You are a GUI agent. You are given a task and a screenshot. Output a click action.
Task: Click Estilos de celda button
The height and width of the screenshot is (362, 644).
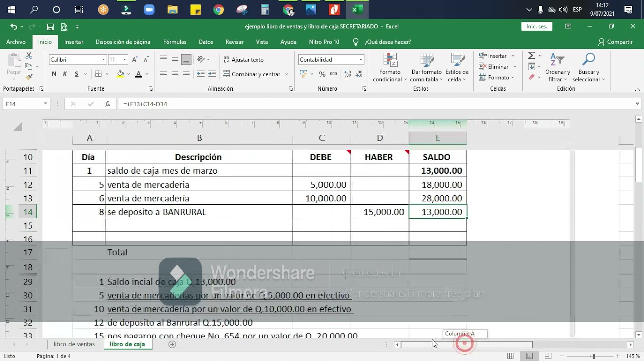click(x=457, y=68)
